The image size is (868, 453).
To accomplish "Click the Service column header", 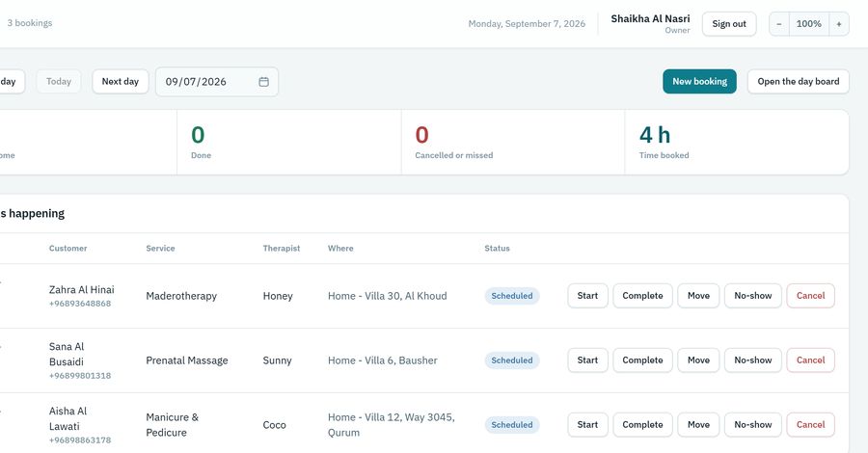I will tap(160, 249).
